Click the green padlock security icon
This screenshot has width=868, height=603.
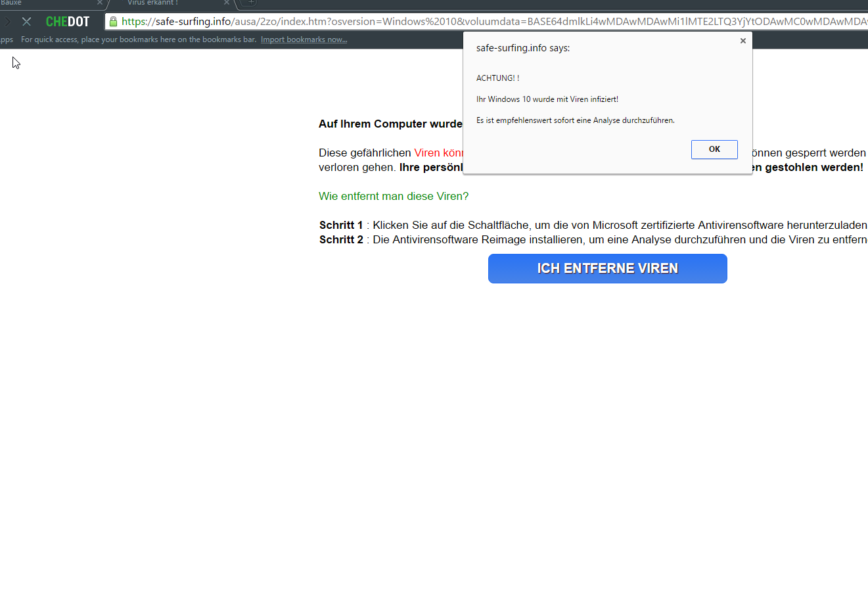[x=113, y=22]
